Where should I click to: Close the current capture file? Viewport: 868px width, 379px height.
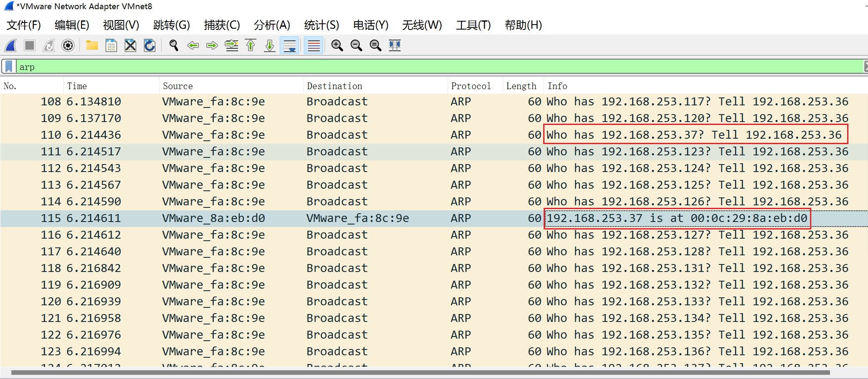click(130, 45)
